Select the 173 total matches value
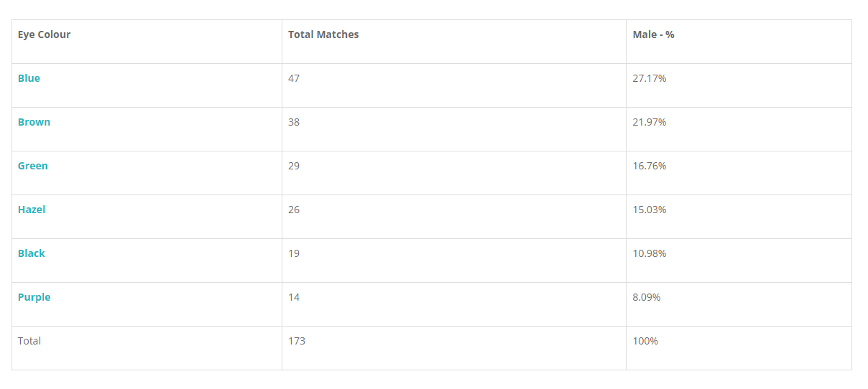The image size is (868, 389). pos(297,341)
